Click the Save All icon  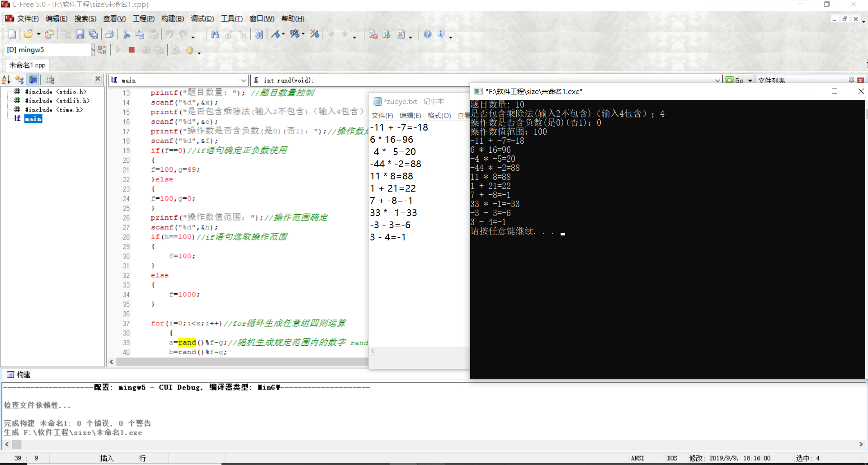93,34
